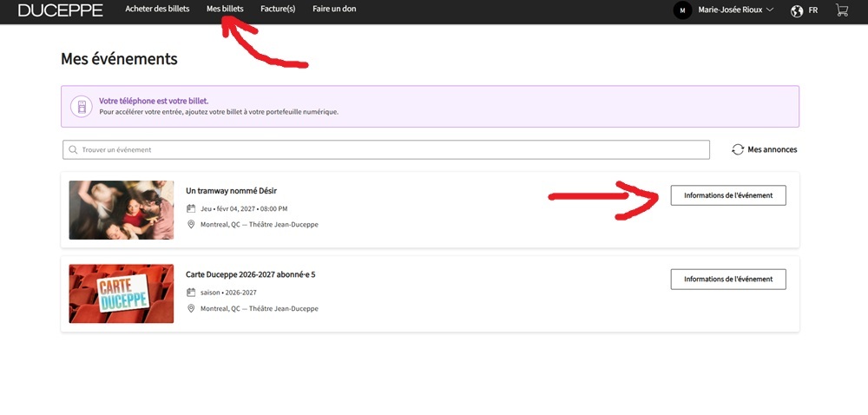Click venue text under Carte Duceppe
The width and height of the screenshot is (868, 415).
259,308
